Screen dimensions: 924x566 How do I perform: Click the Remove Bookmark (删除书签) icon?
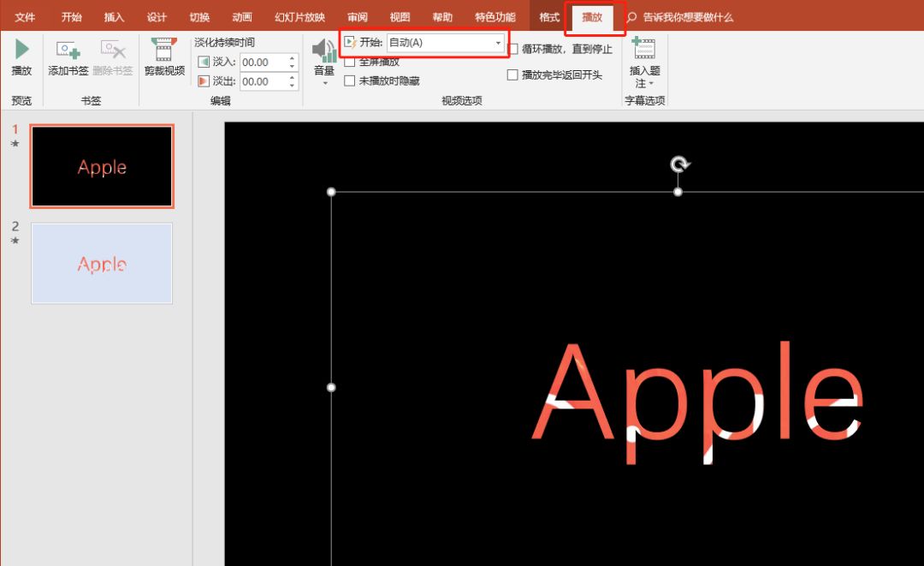[x=113, y=51]
